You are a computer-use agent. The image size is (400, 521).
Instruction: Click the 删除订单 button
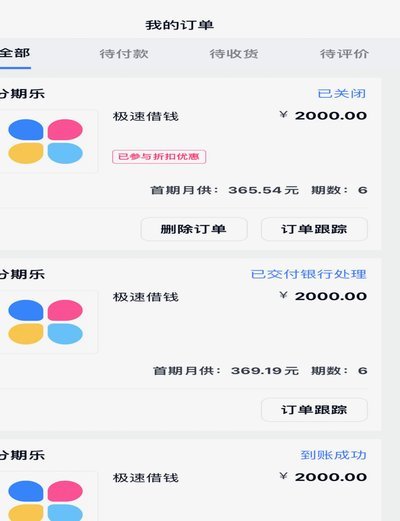194,229
